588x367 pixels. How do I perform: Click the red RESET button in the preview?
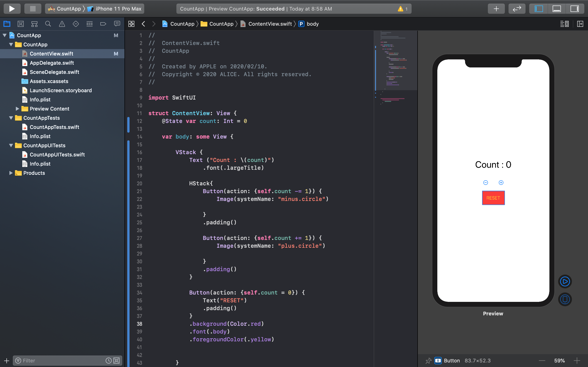pos(493,198)
